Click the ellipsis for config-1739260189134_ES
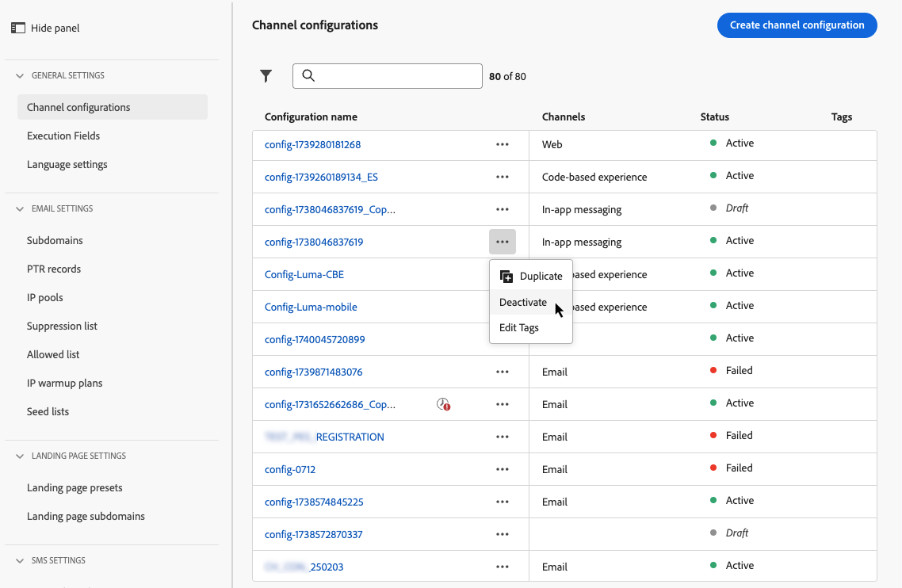 [x=503, y=178]
